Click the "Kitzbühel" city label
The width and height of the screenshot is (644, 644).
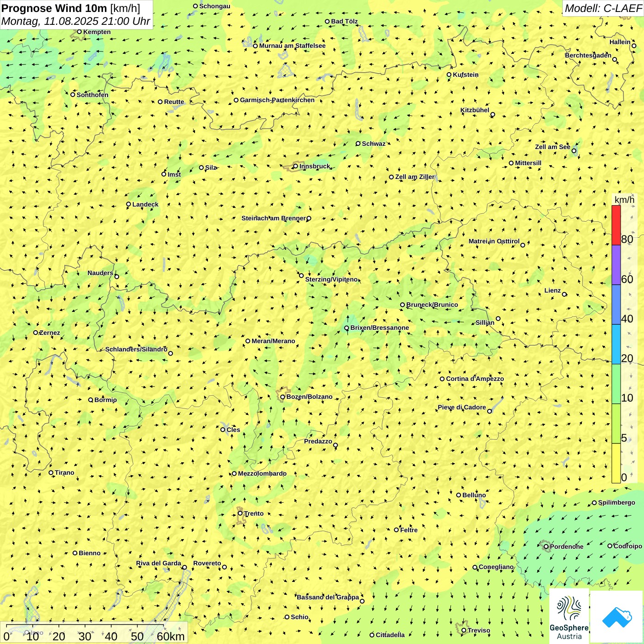(x=475, y=110)
